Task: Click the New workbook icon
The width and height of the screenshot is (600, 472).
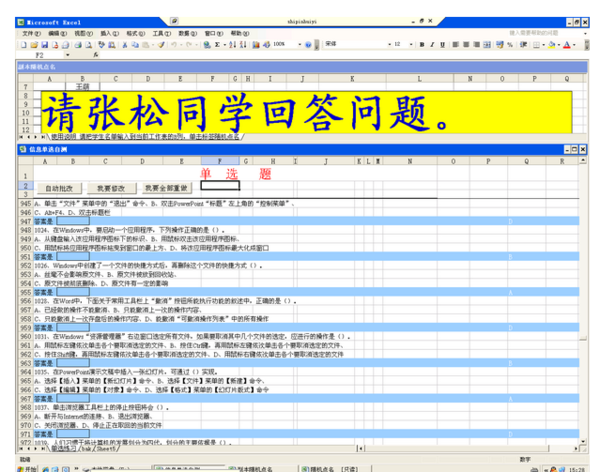Action: 24,45
